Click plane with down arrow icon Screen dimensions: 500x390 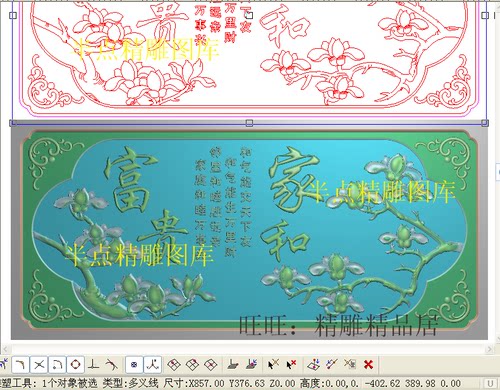pyautogui.click(x=314, y=364)
